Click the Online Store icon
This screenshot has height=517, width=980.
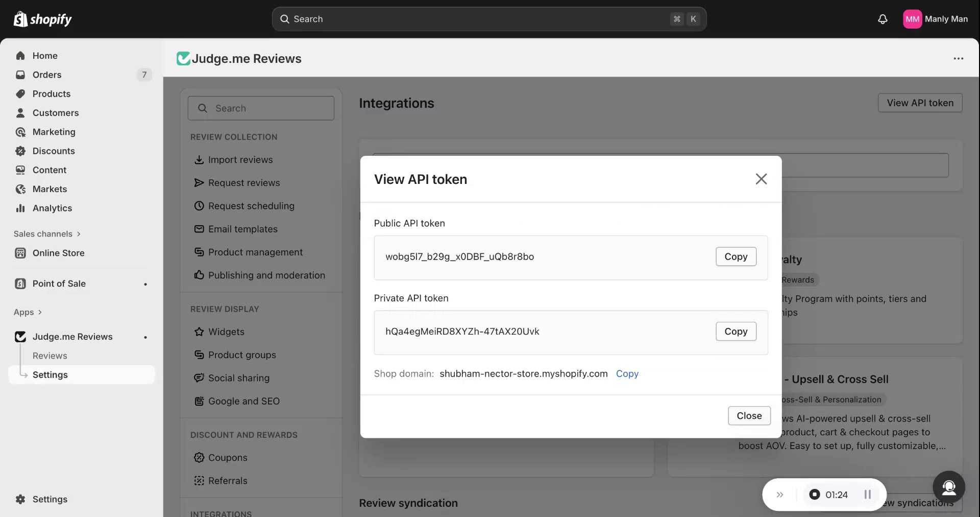click(x=20, y=253)
